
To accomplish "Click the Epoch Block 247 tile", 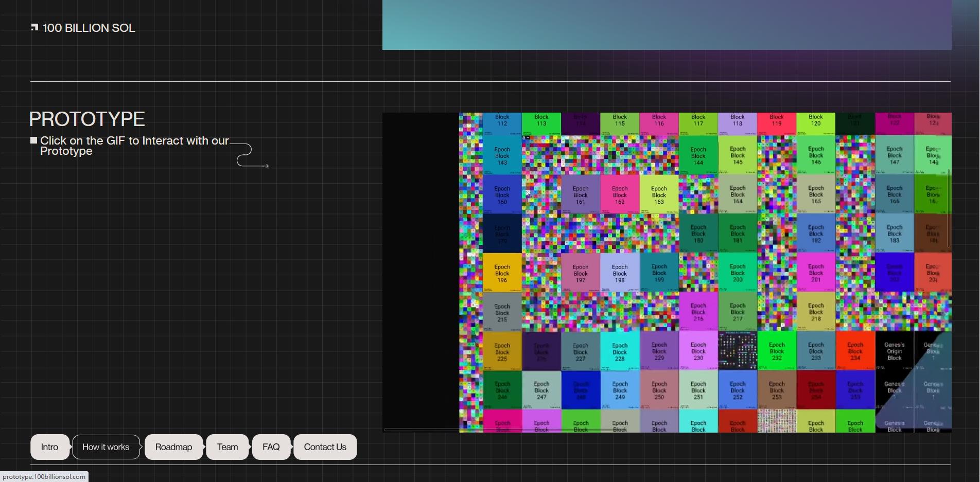I will (x=541, y=390).
